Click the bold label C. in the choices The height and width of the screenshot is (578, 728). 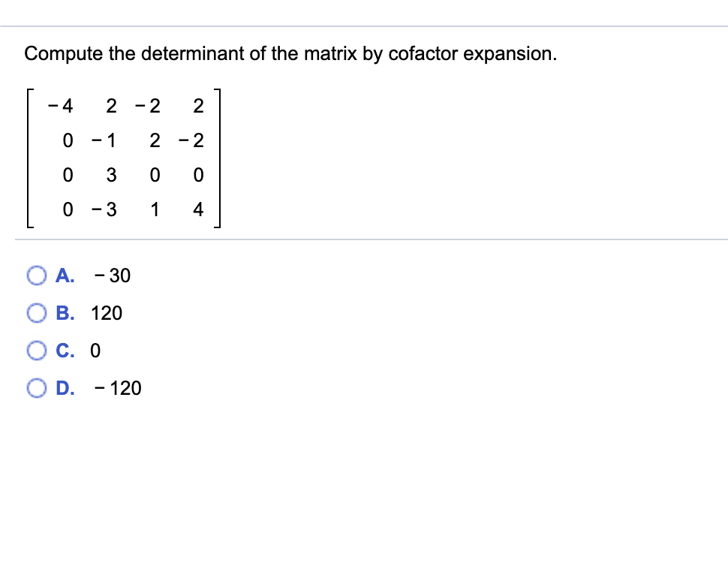(65, 351)
